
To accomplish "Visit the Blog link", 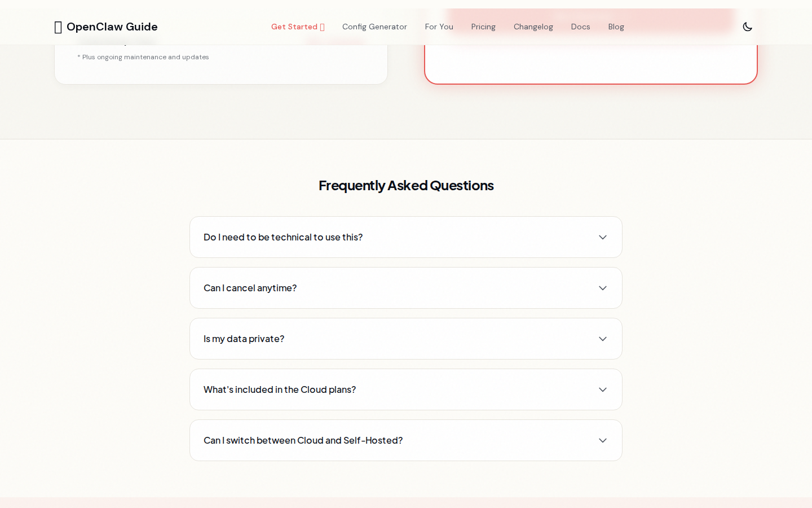I will click(616, 27).
